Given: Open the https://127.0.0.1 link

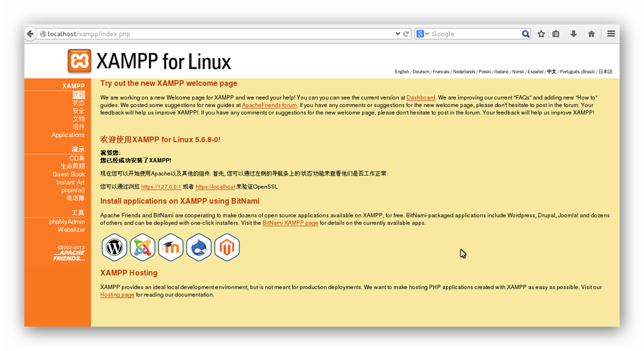Looking at the screenshot, I should (x=161, y=187).
